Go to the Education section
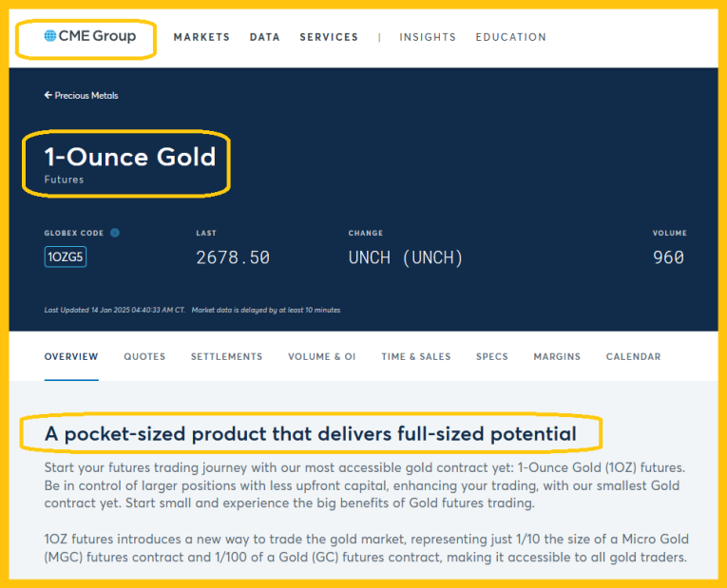727x588 pixels. click(510, 38)
